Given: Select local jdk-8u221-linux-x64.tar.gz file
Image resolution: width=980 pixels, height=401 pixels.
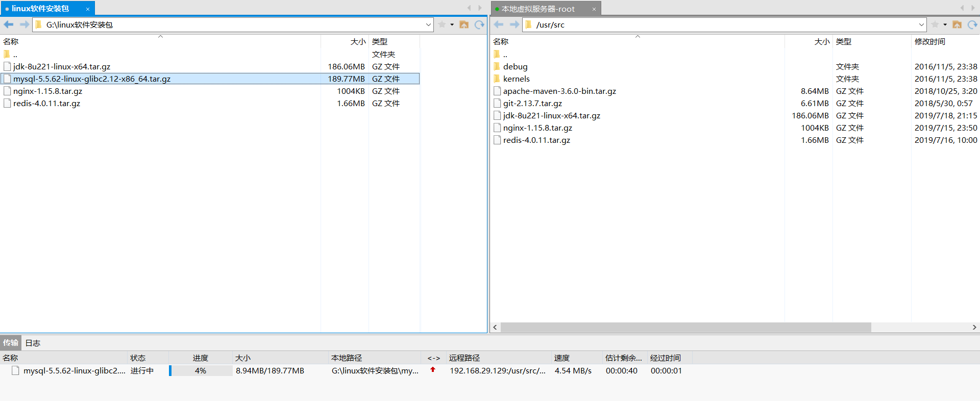Looking at the screenshot, I should (x=62, y=66).
